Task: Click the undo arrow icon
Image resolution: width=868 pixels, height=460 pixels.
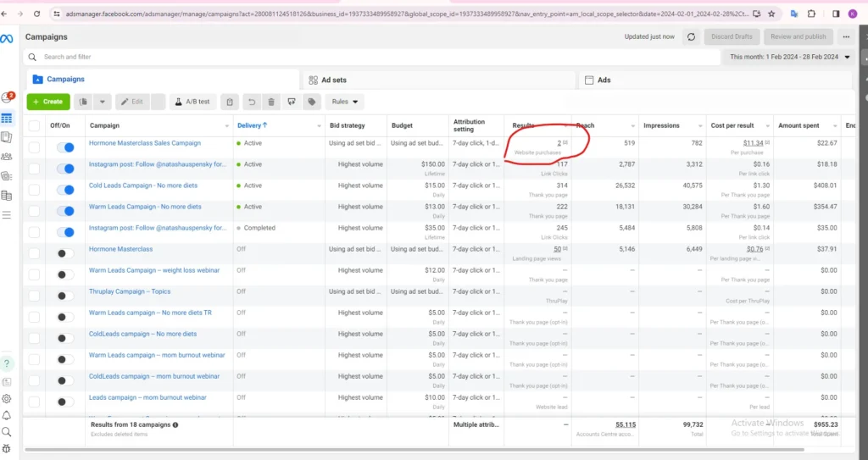Action: (x=251, y=102)
